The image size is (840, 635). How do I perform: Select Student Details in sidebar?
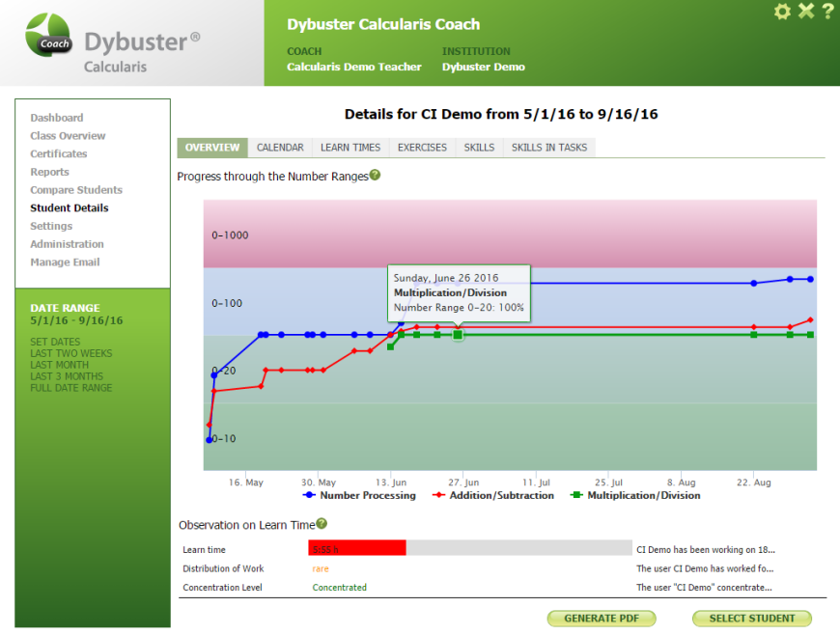click(x=70, y=207)
